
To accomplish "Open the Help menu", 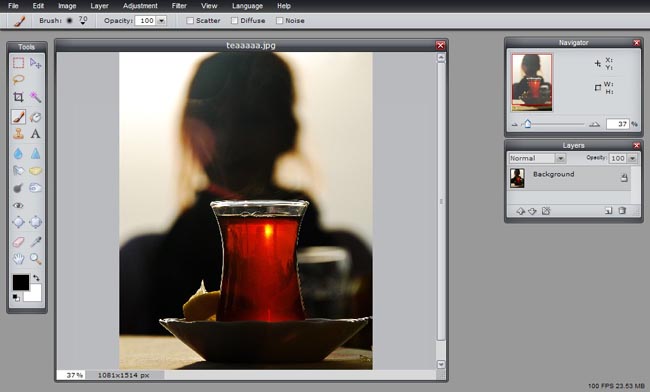I will 284,6.
